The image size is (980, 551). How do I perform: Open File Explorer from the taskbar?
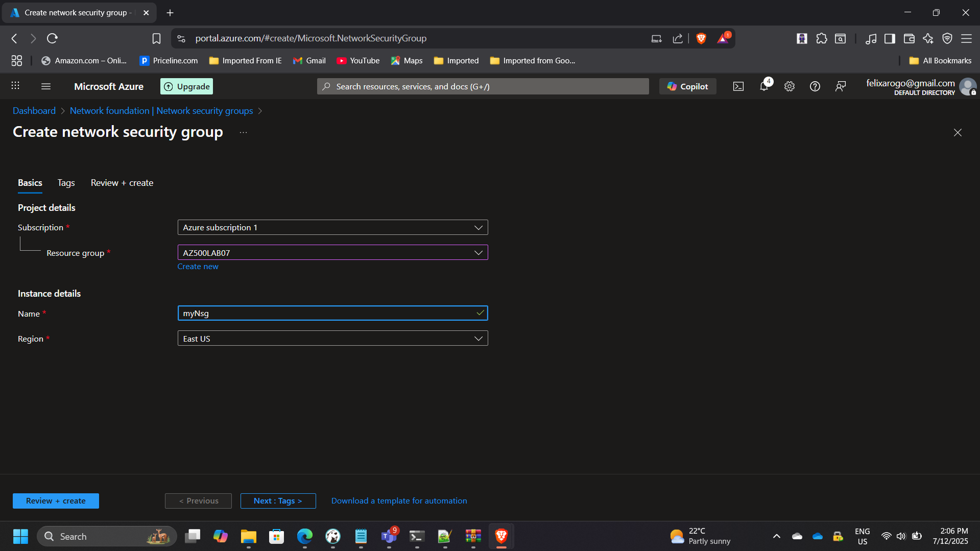pos(249,537)
